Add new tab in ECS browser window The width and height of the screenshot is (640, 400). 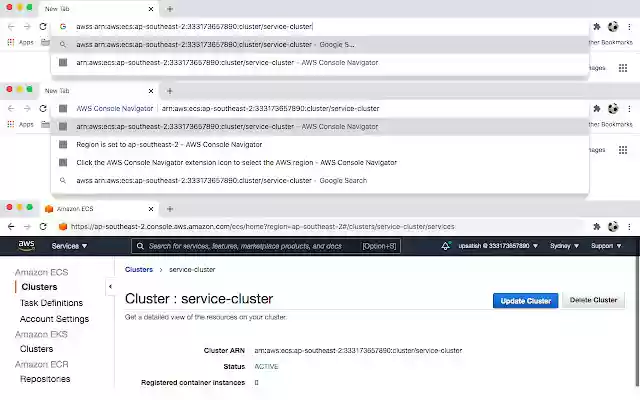[170, 209]
